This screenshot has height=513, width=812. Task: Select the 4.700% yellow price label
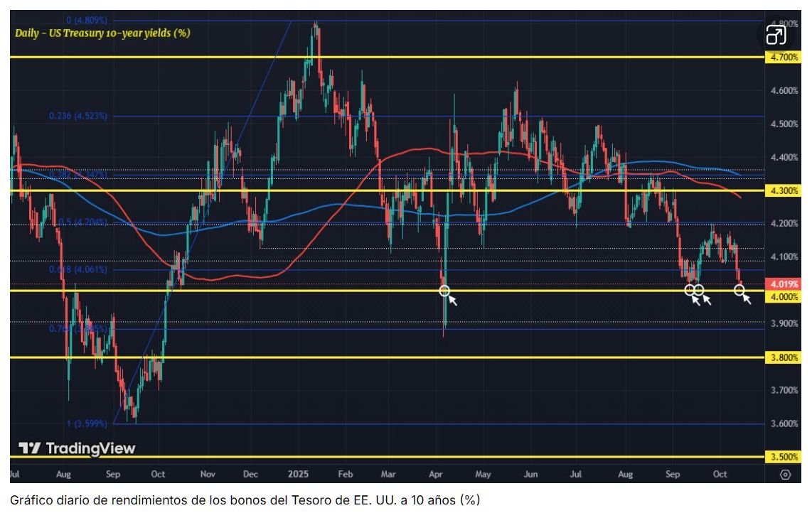click(x=784, y=57)
